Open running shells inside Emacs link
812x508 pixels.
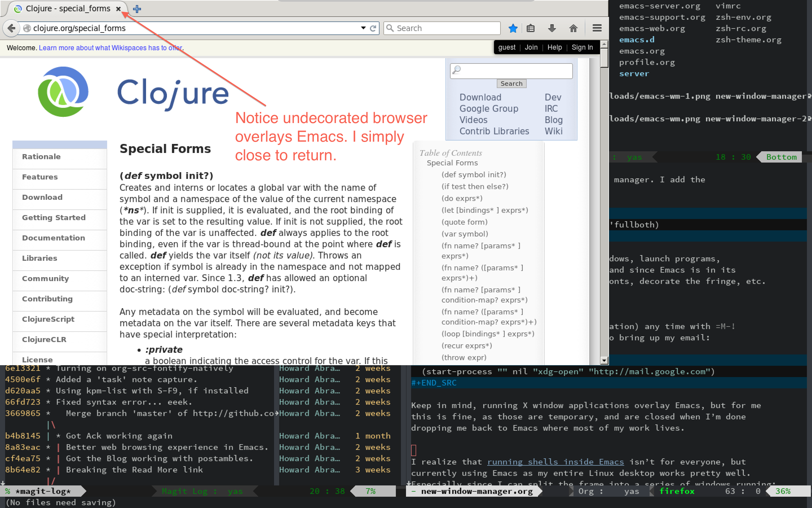tap(555, 462)
